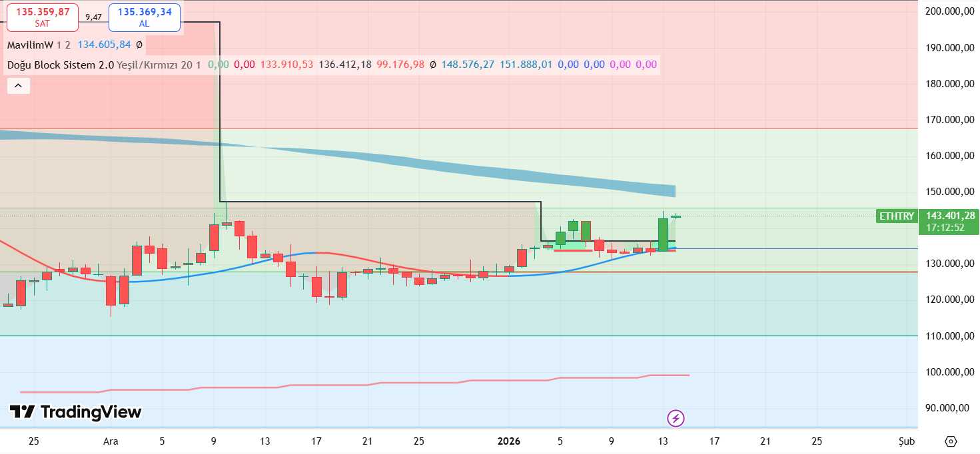980x454 pixels.
Task: Select the MavilimW indicator title
Action: click(x=30, y=45)
